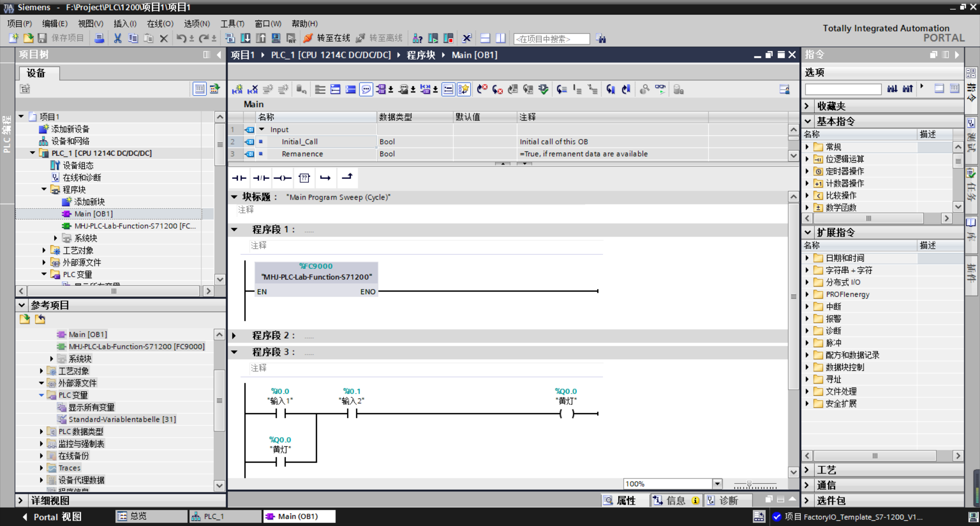This screenshot has height=526, width=980.
Task: Click inside the 在项目中搜索 search field
Action: (x=551, y=38)
